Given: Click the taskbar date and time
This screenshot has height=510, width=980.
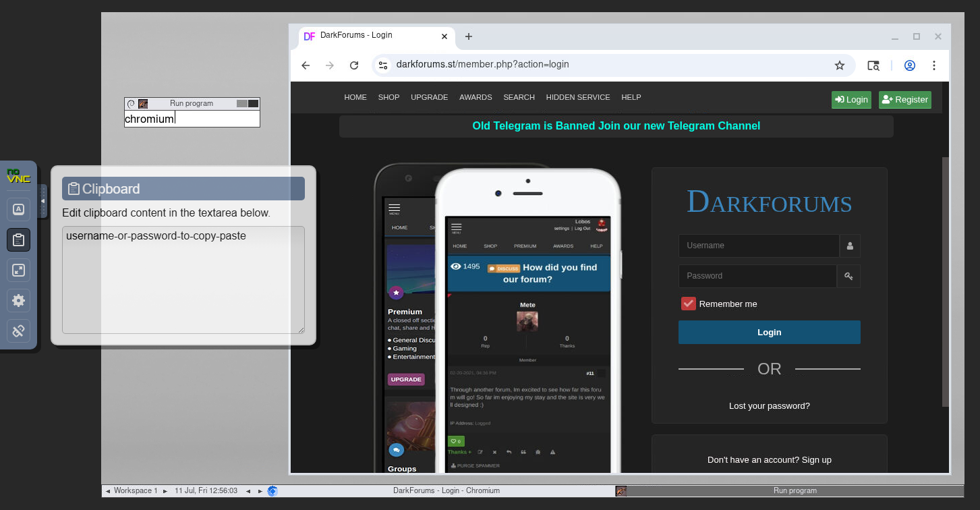Looking at the screenshot, I should click(x=206, y=491).
